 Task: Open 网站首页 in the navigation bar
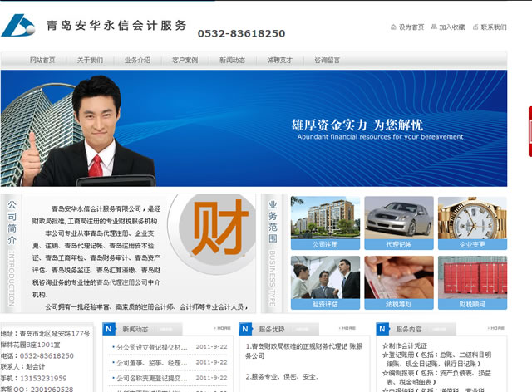(x=42, y=61)
